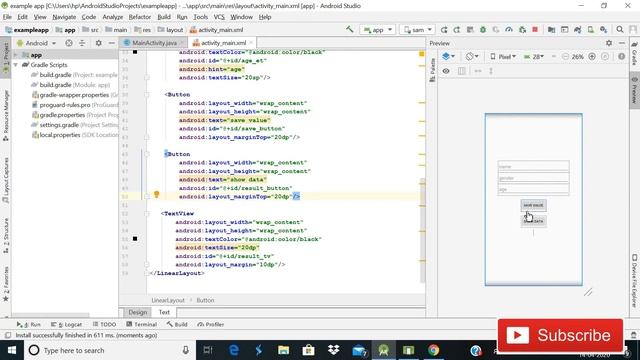Open Project panel settings gear
Screen dimensions: 640x360
pyautogui.click(x=98, y=43)
